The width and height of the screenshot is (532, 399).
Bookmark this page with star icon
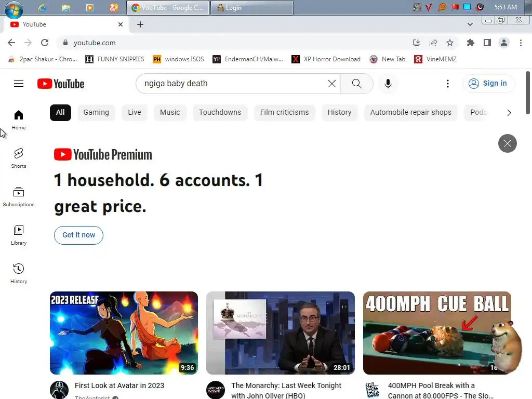pyautogui.click(x=450, y=43)
